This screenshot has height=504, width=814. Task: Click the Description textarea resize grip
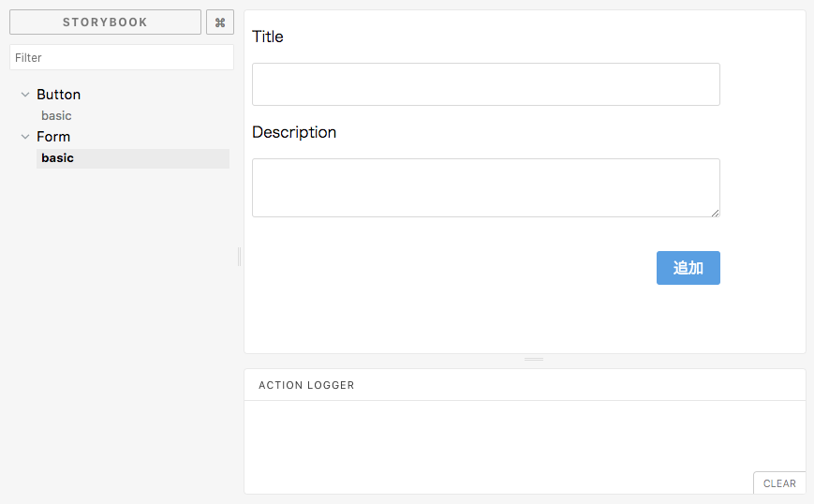point(715,213)
